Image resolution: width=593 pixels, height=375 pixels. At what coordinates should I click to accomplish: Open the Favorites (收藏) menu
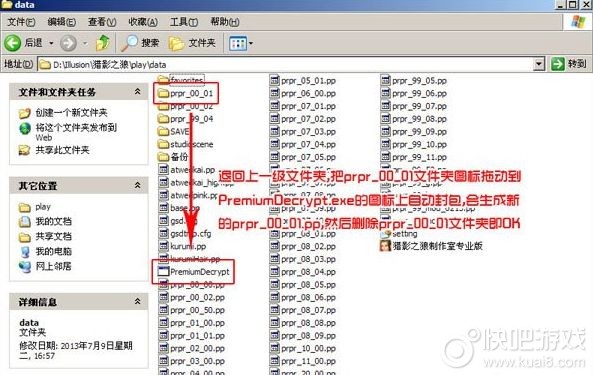click(x=143, y=22)
